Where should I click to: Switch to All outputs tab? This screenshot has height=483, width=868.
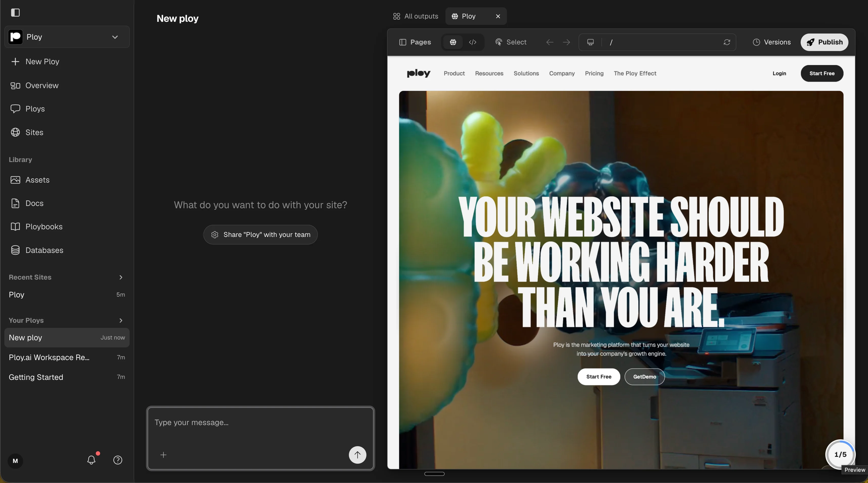[x=416, y=16]
